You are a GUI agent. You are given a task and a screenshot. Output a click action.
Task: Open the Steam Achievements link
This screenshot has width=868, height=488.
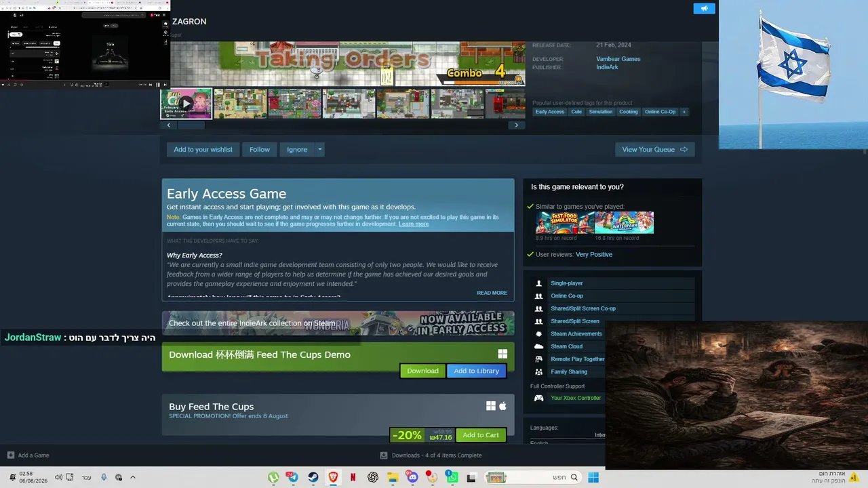576,334
